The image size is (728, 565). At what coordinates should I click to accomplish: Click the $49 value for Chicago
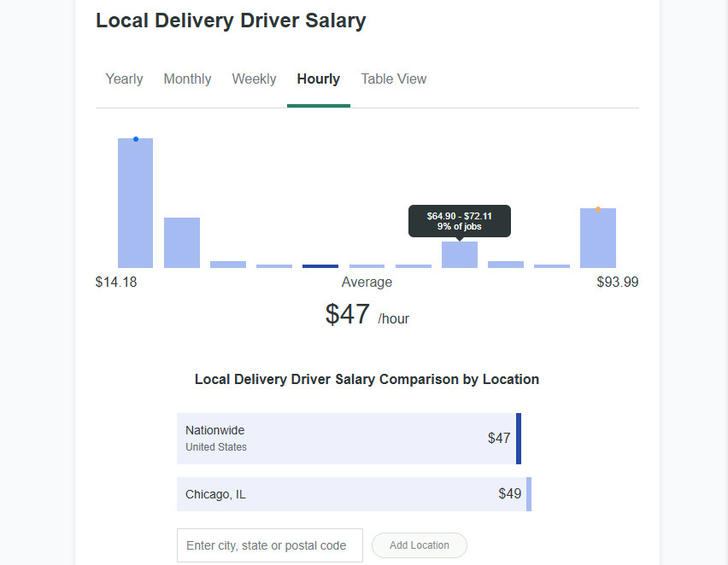pyautogui.click(x=509, y=494)
